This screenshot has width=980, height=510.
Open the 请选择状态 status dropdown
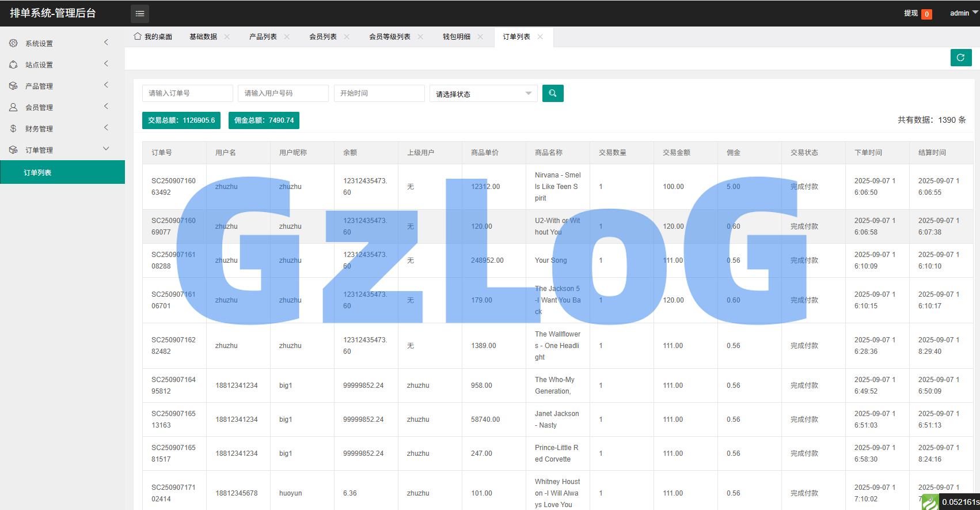click(x=483, y=94)
